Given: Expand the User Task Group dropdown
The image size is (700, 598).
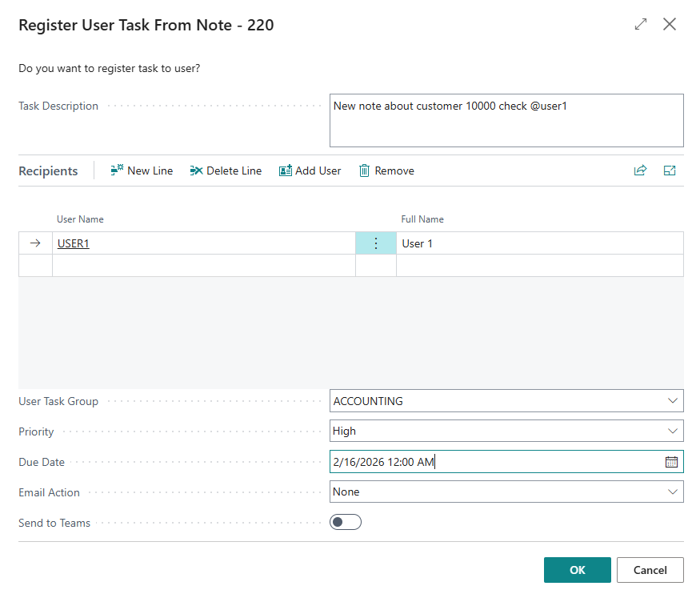Looking at the screenshot, I should click(x=671, y=401).
